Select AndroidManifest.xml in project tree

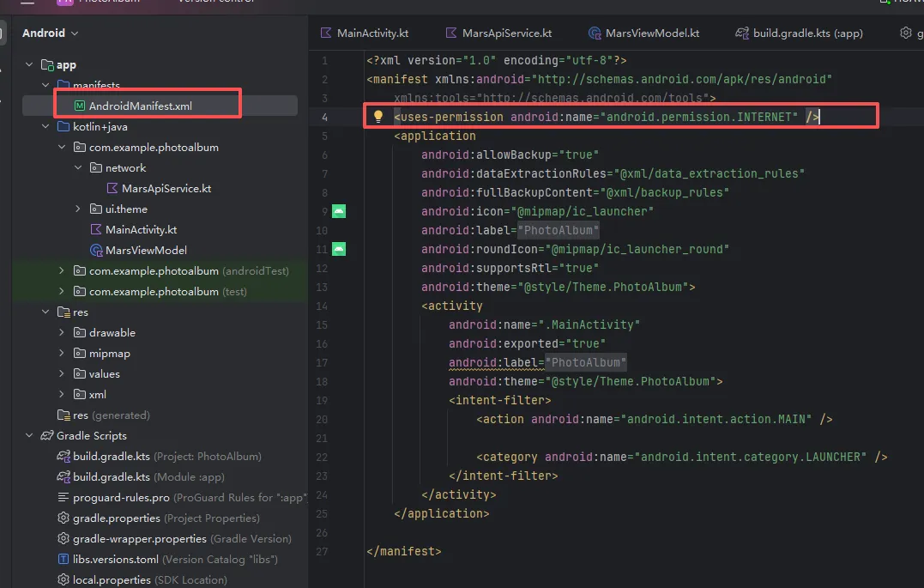point(140,106)
